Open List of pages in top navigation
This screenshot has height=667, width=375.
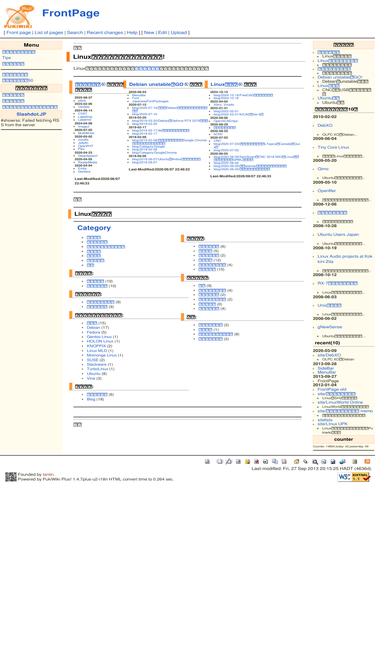[48, 32]
